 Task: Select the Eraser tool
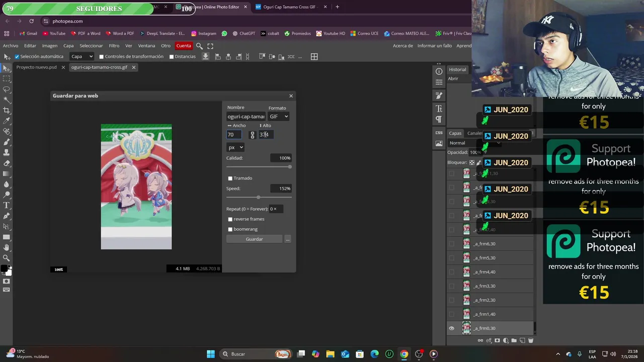coord(7,163)
